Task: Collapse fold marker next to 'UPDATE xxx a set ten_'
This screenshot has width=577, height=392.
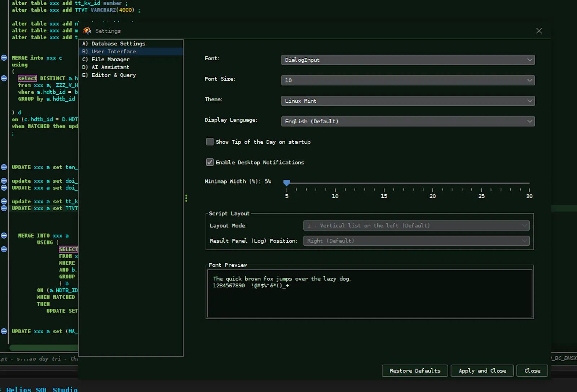Action: tap(4, 167)
